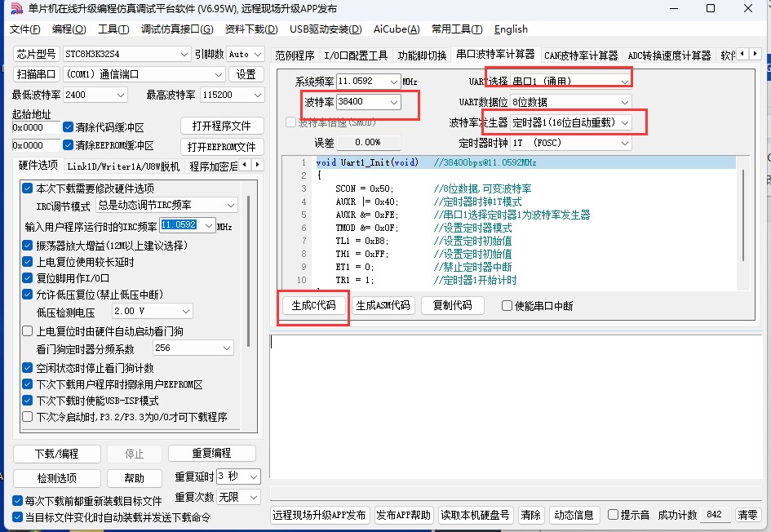Open baud rate generator 定时器1 dropdown
771x532 pixels.
[570, 122]
